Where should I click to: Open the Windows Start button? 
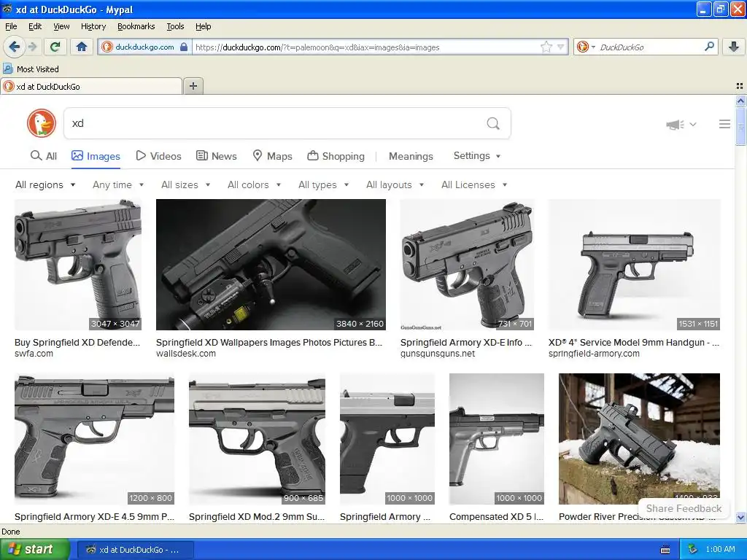click(34, 549)
